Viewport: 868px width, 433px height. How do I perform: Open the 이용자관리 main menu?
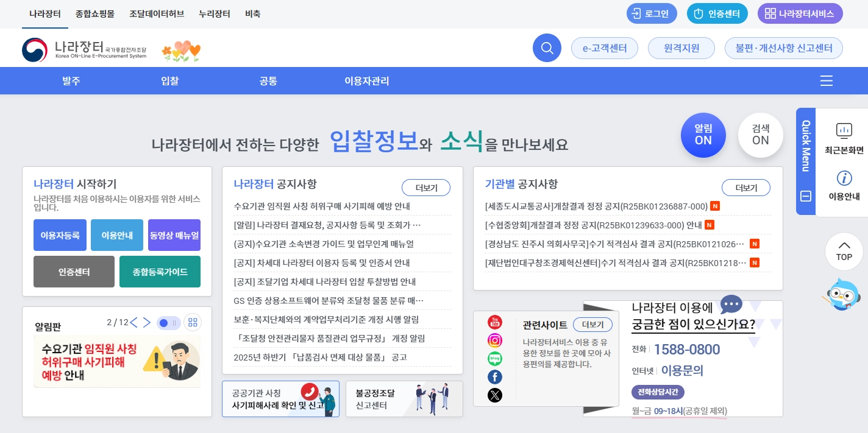coord(367,81)
